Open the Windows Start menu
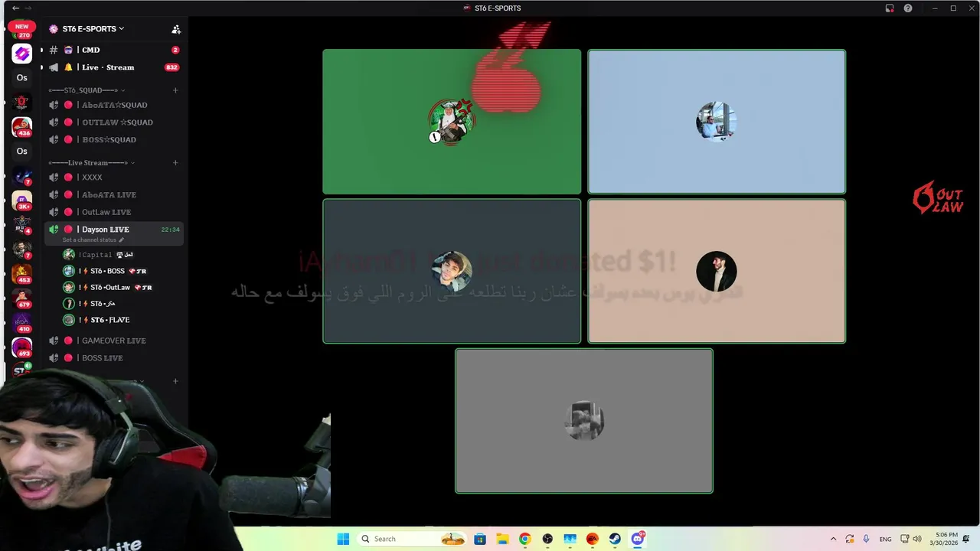 click(342, 539)
